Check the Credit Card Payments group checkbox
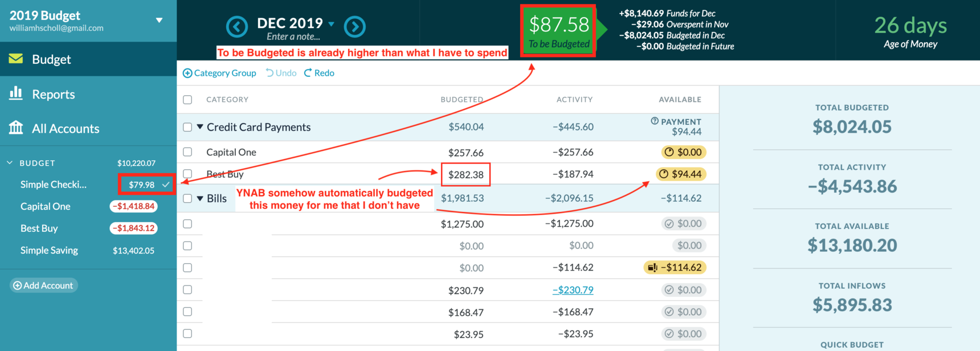The image size is (980, 351). click(x=187, y=127)
